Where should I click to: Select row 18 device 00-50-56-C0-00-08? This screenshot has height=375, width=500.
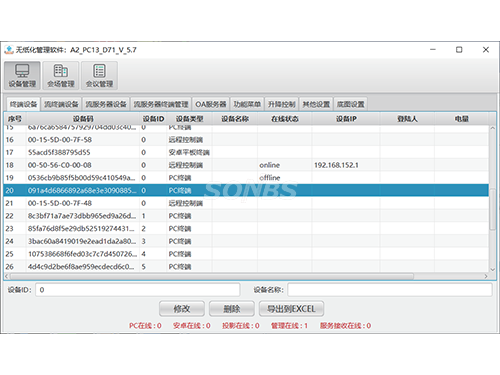(x=247, y=165)
